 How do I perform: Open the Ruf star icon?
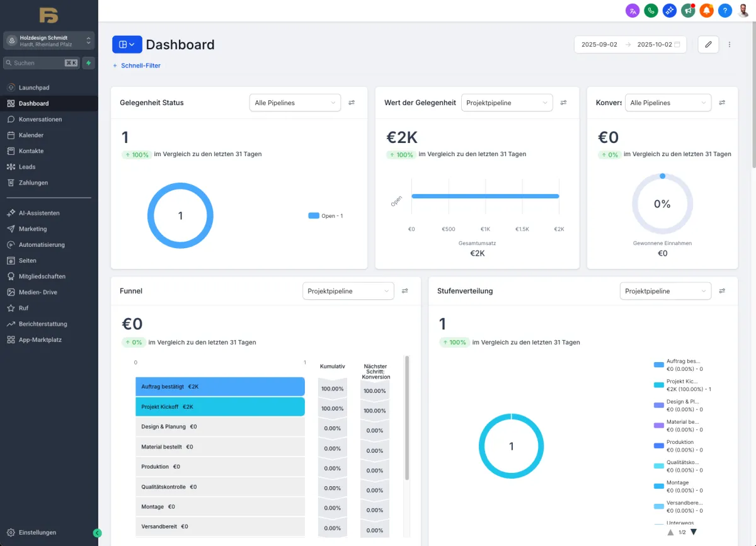click(11, 308)
